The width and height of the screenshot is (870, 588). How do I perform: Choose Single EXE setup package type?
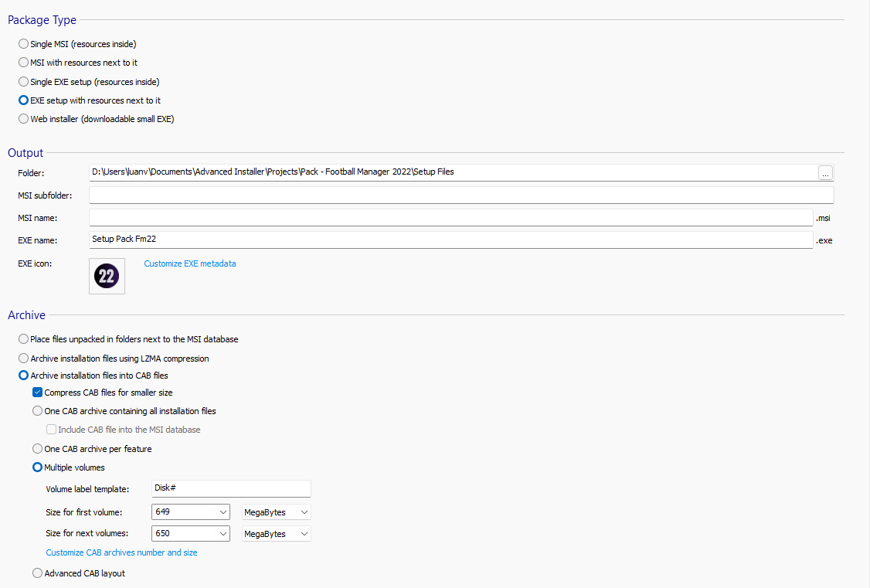pyautogui.click(x=23, y=82)
